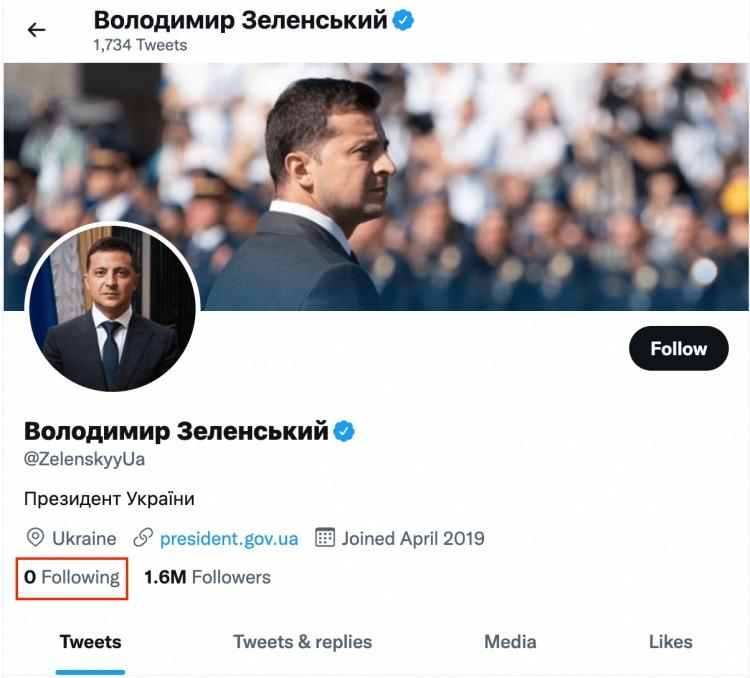Viewport: 750px width, 678px height.
Task: Switch to the Tweets & replies tab
Action: (302, 642)
